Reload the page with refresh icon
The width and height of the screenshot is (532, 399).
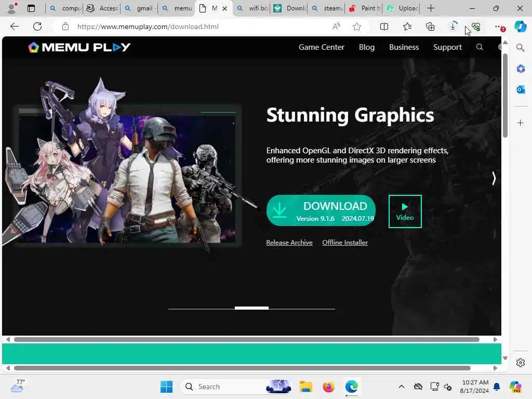click(x=37, y=26)
